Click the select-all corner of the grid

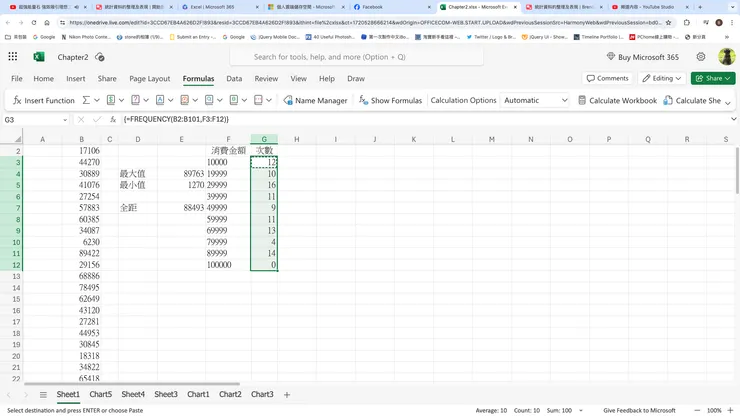coord(17,139)
